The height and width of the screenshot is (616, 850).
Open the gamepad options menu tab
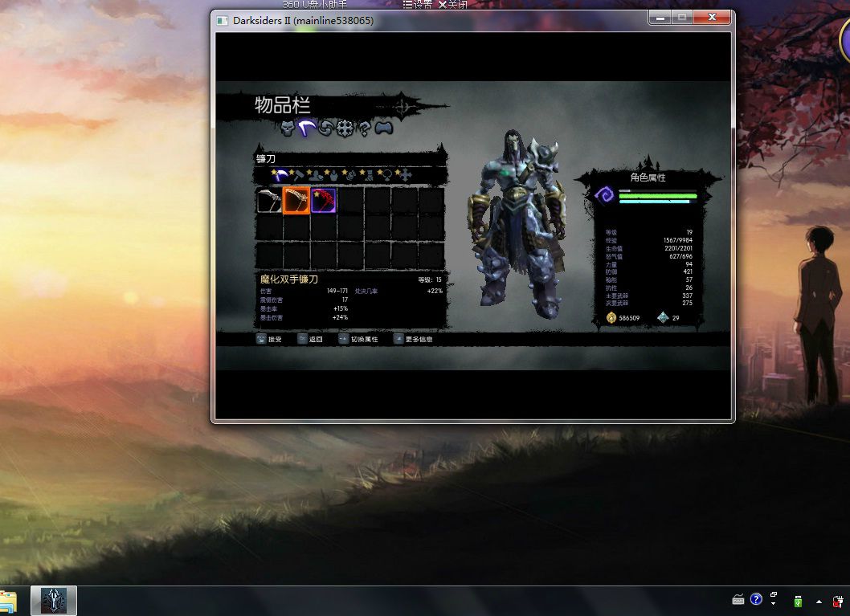coord(384,128)
